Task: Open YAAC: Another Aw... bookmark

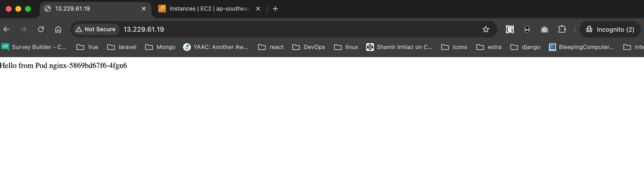Action: 216,47
